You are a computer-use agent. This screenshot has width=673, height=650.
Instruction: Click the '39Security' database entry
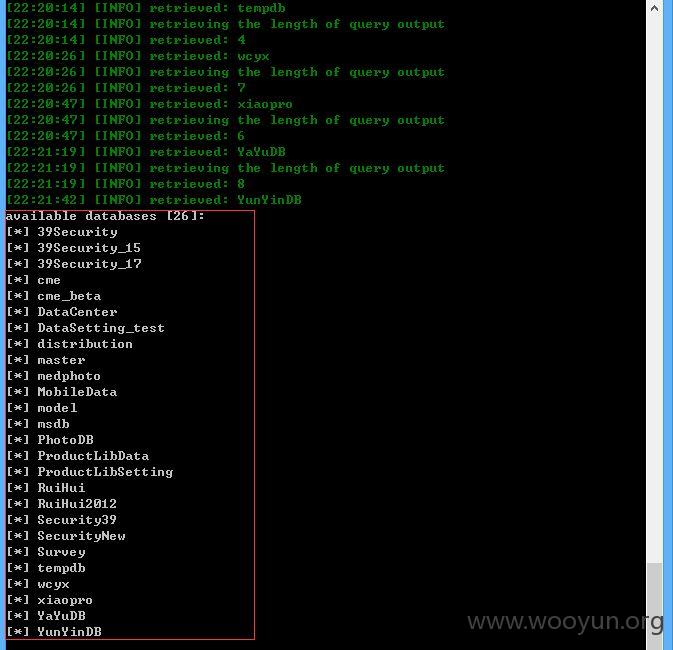click(62, 232)
